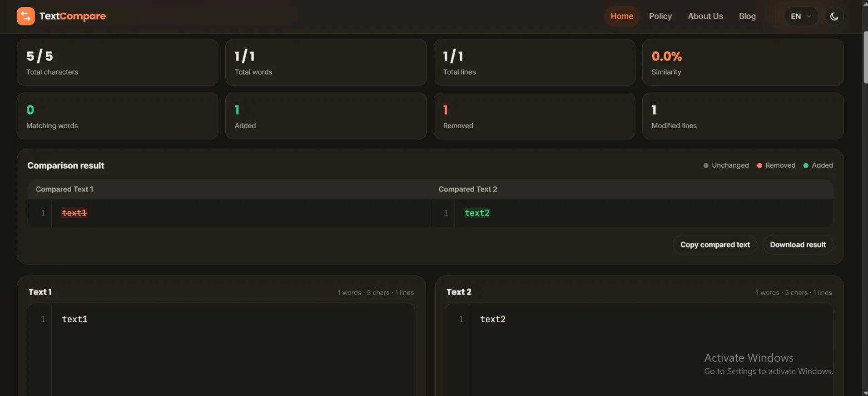Click Text 1 word and char stats
The height and width of the screenshot is (396, 868).
point(376,293)
